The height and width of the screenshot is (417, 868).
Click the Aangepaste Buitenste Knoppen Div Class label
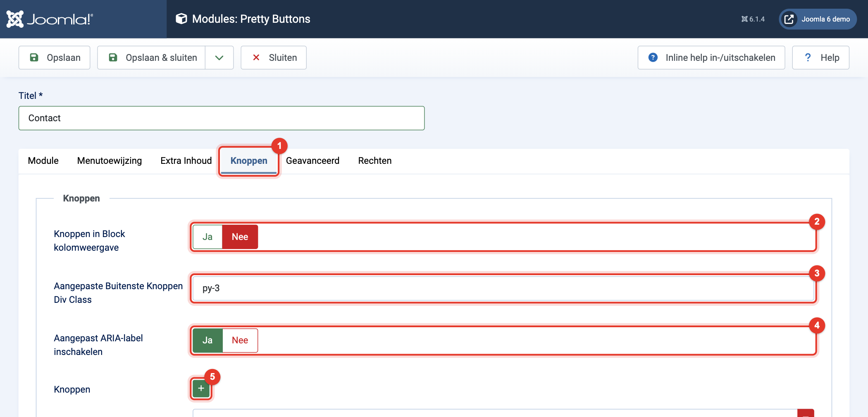(x=118, y=293)
